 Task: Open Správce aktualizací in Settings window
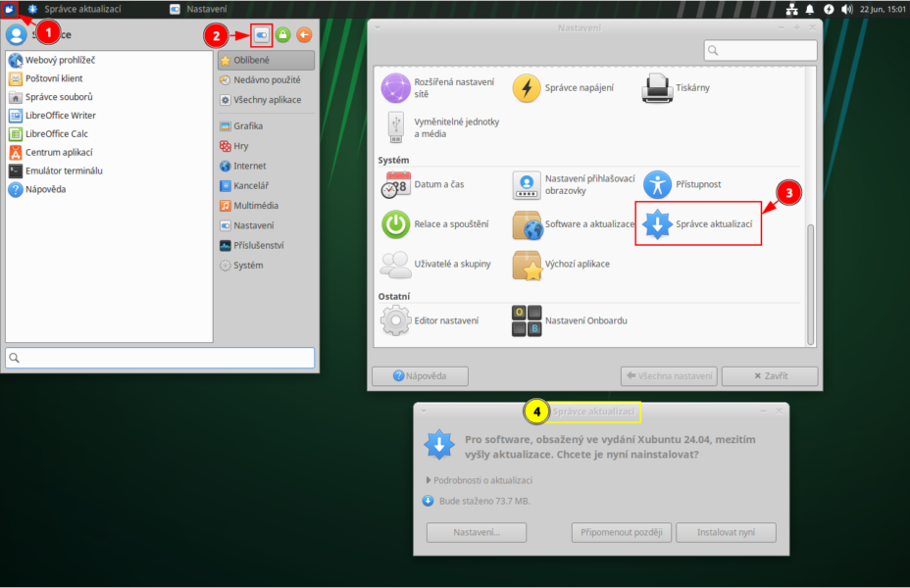tap(697, 223)
